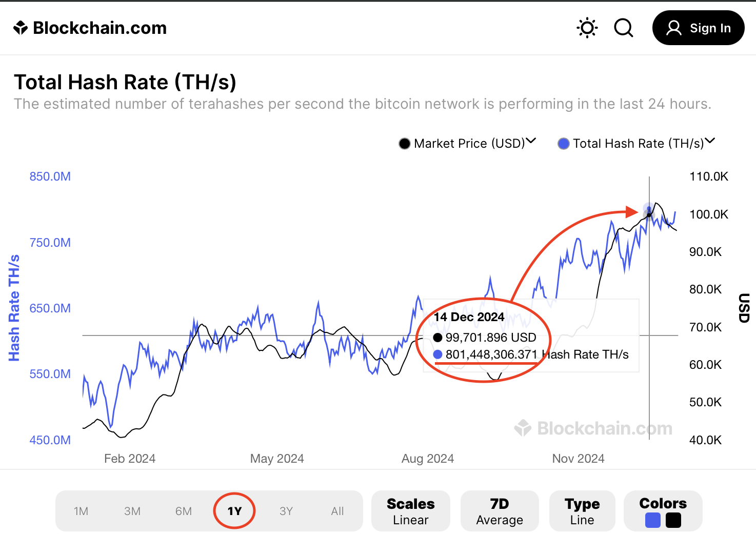This screenshot has width=756, height=553.
Task: Click the blue color swatch under Colors
Action: 653,520
